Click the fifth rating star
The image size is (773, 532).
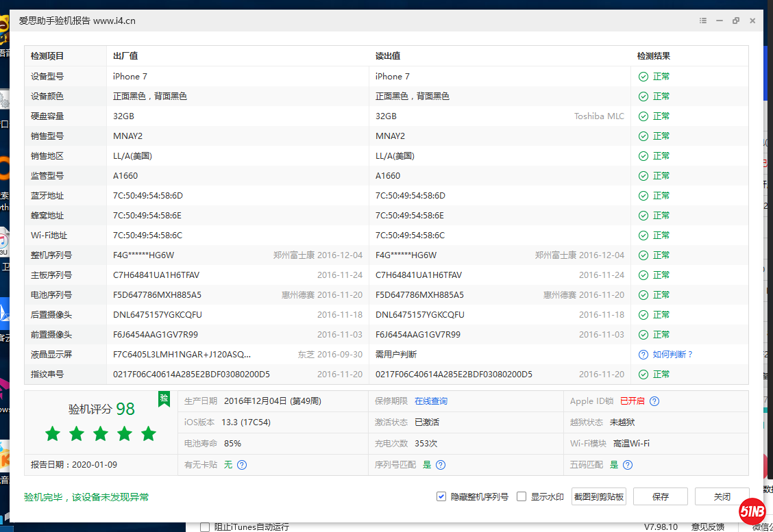[x=148, y=433]
